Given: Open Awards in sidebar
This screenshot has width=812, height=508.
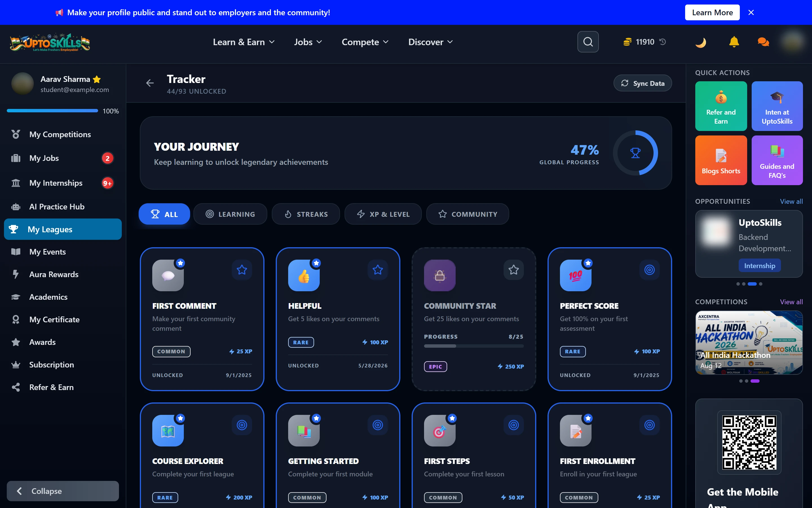Looking at the screenshot, I should tap(63, 342).
